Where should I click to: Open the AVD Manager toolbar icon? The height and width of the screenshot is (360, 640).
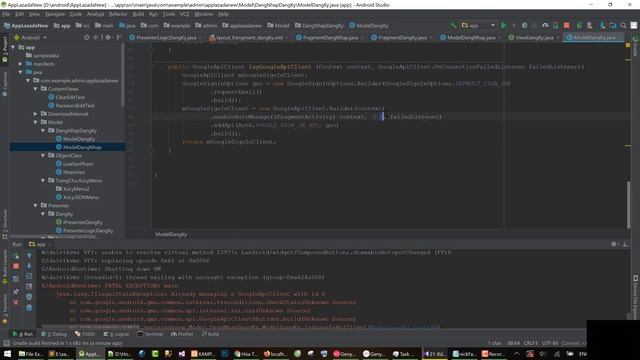click(x=590, y=25)
